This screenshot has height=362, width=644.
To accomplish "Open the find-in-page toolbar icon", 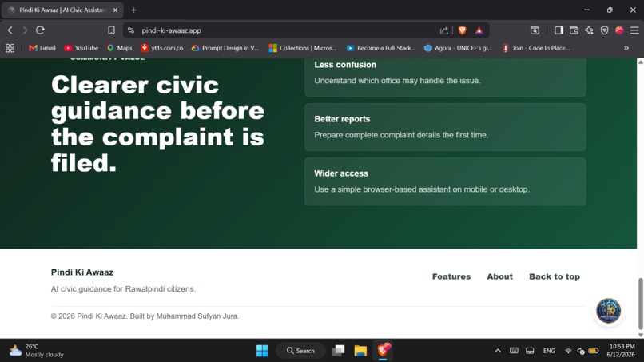I will (x=535, y=30).
